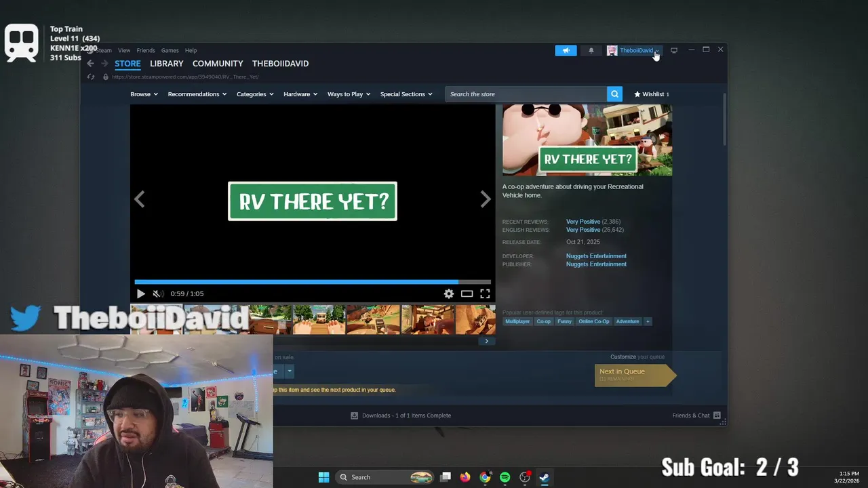Go forward with the navigation forward arrow
Screen dimensions: 868x488
(104, 63)
